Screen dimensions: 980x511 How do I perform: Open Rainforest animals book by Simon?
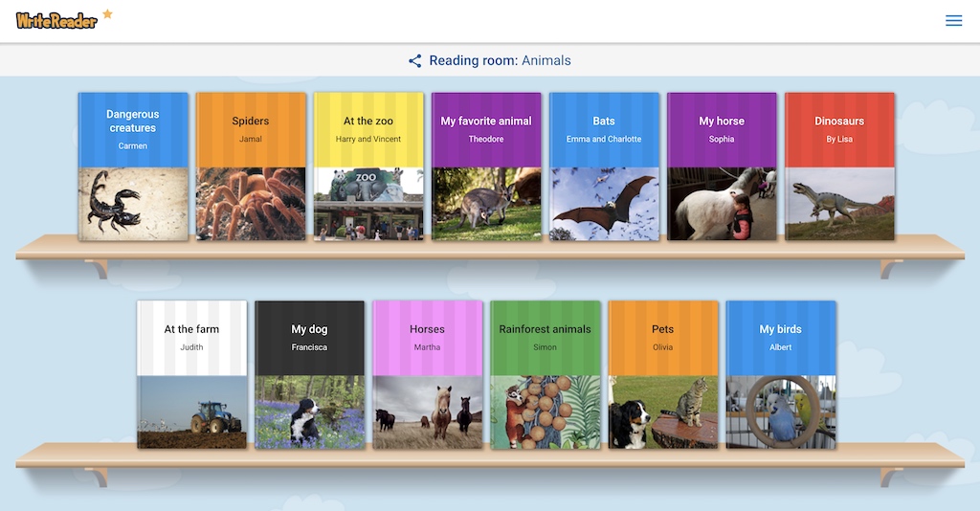click(x=545, y=375)
